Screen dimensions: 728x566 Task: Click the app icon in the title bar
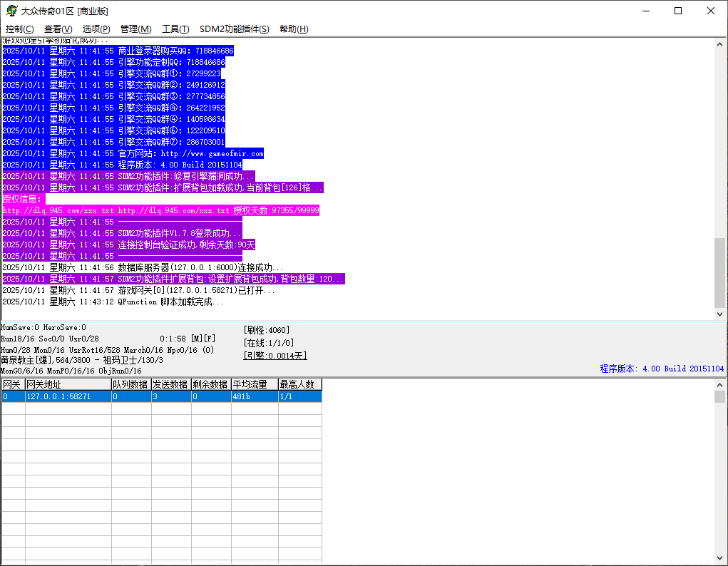[x=11, y=11]
